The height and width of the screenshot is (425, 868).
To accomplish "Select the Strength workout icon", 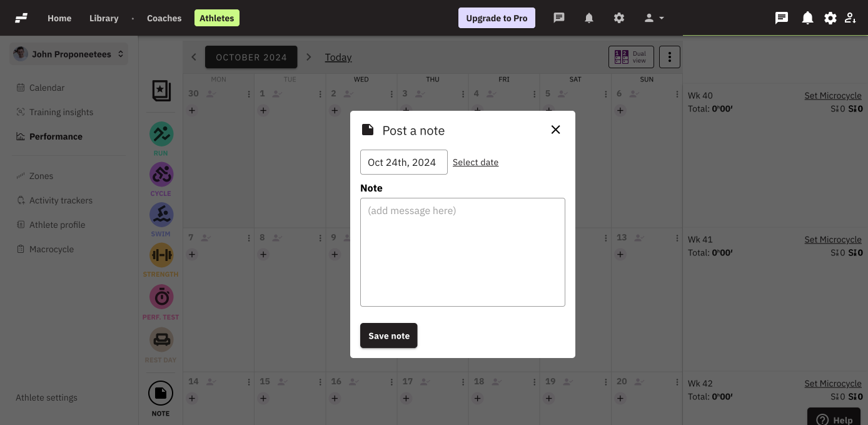I will pos(161,255).
